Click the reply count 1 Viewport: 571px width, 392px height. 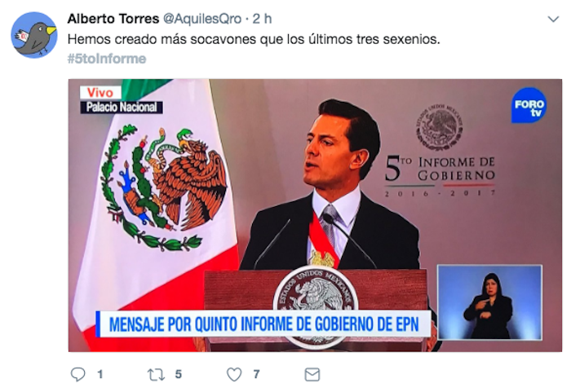pyautogui.click(x=100, y=374)
